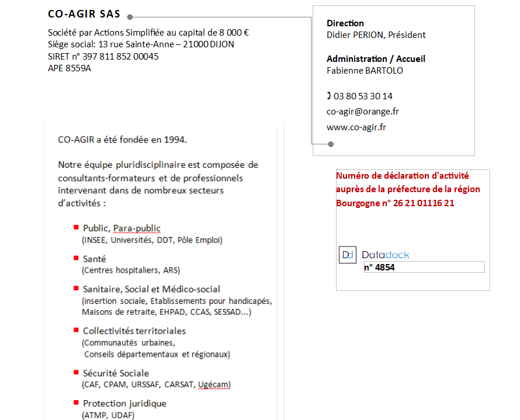Image resolution: width=520 pixels, height=420 pixels.
Task: Click the Datadock square logo icon
Action: [348, 255]
